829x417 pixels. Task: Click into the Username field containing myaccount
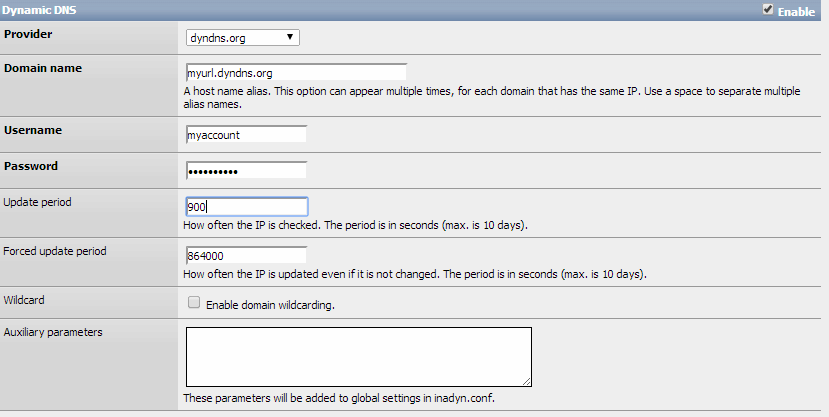pyautogui.click(x=246, y=134)
